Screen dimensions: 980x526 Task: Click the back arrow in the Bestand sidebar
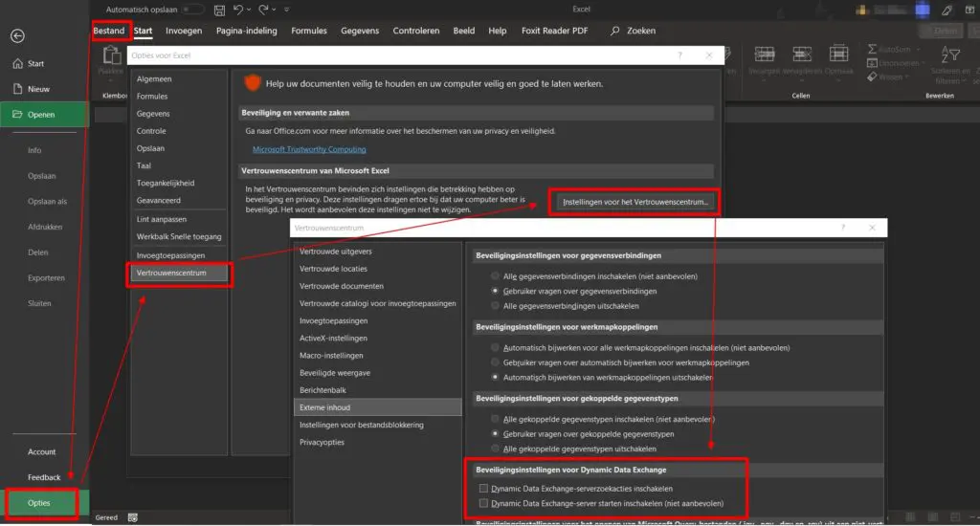pos(17,36)
